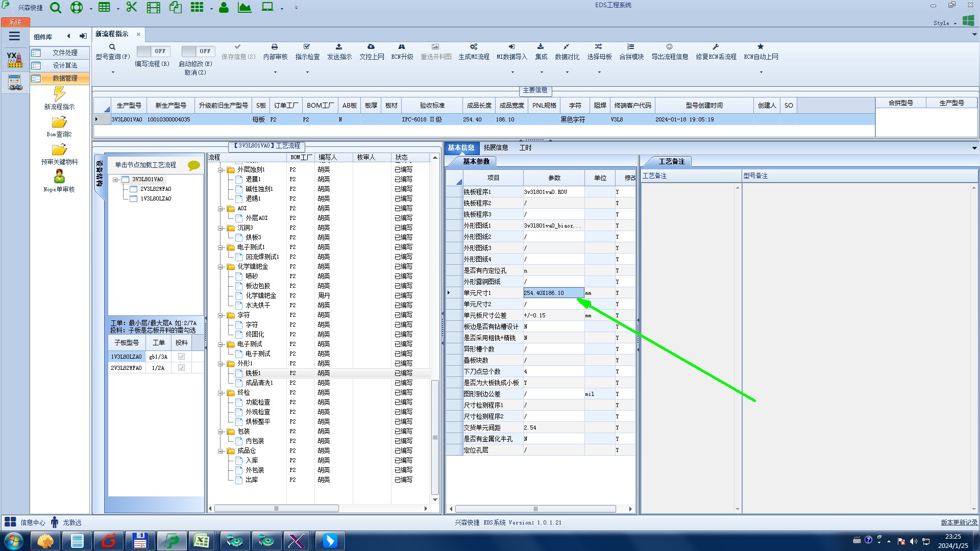Screen dimensions: 980x551
Task: Select 设计算法 in component library
Action: (60, 66)
